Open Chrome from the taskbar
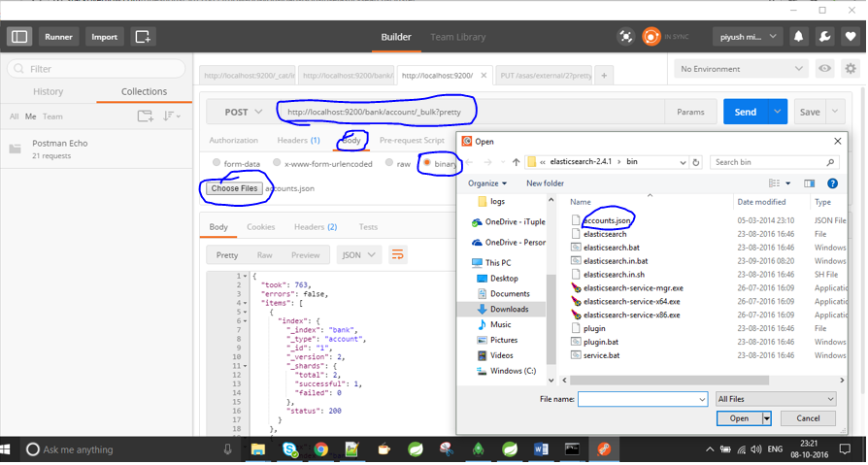Viewport: 868px width, 465px height. (x=320, y=449)
